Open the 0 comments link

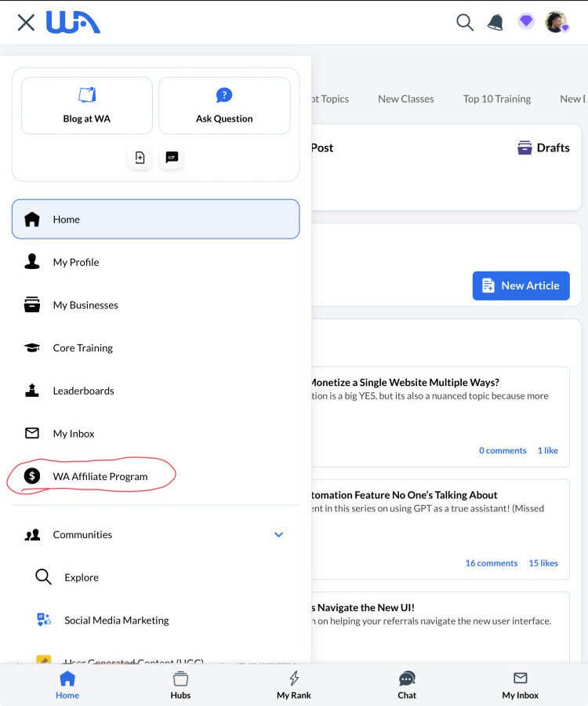(503, 450)
